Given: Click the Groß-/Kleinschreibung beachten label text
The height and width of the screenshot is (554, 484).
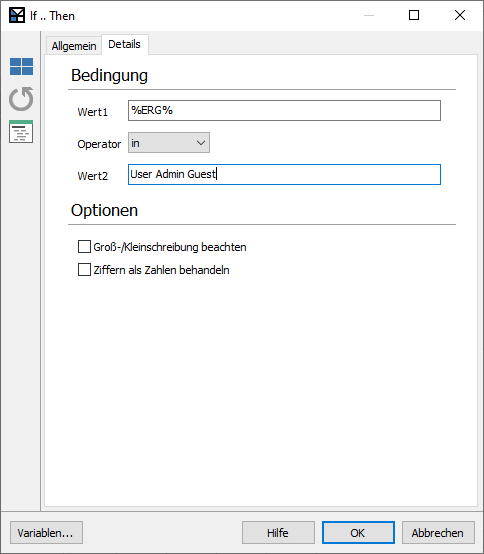Looking at the screenshot, I should [x=170, y=247].
